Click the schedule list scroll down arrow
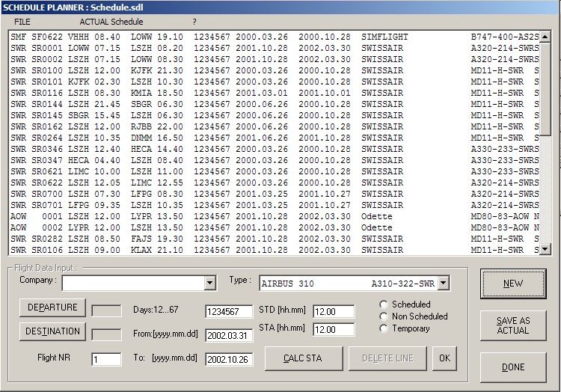Image resolution: width=561 pixels, height=392 pixels. click(x=545, y=249)
